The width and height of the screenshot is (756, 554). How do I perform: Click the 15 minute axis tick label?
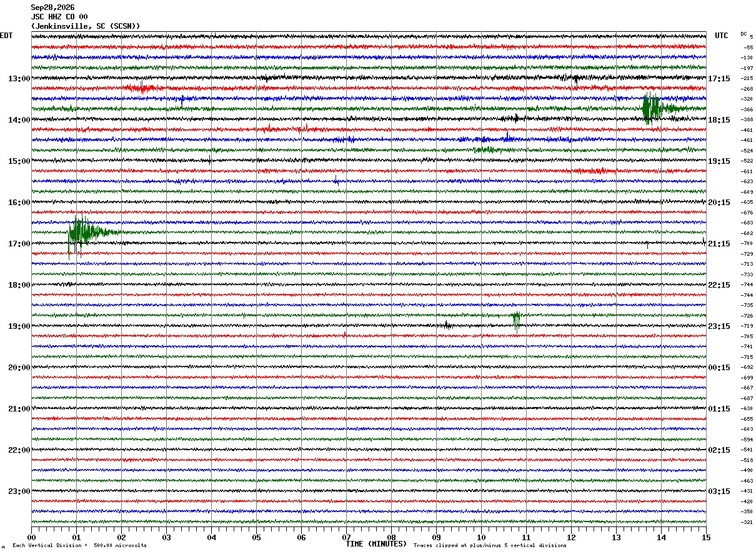(x=706, y=538)
